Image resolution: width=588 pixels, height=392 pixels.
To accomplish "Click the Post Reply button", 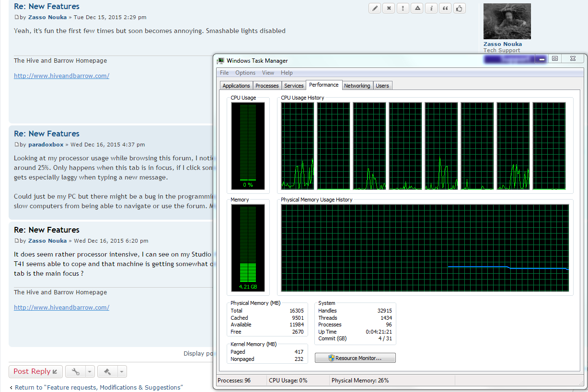I will (35, 371).
